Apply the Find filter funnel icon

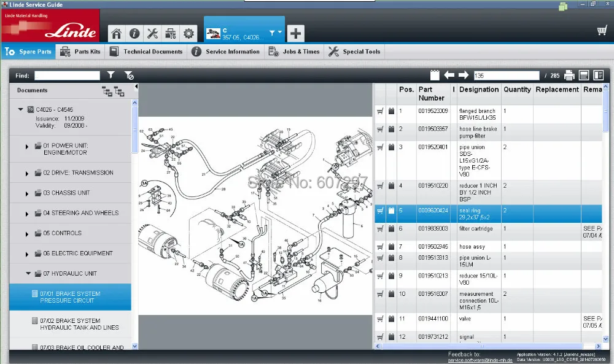click(x=111, y=76)
